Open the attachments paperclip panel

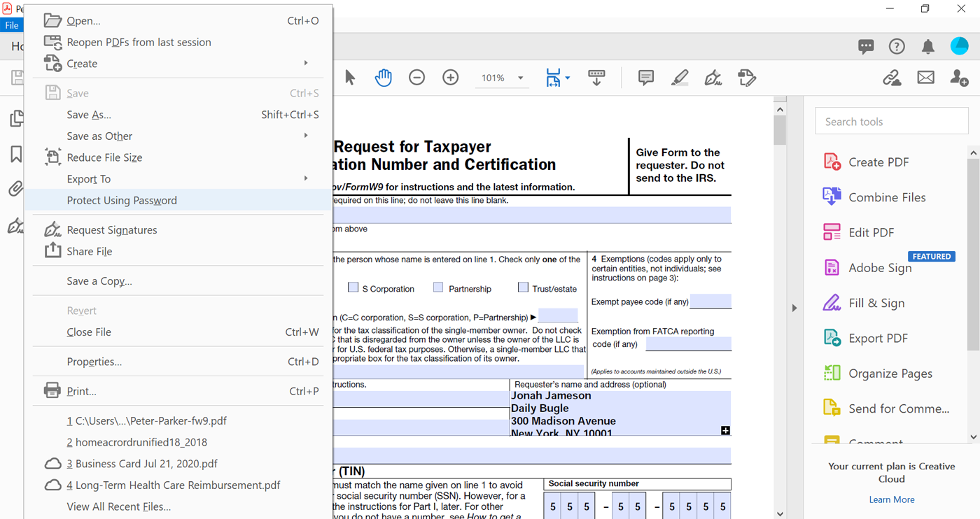[15, 189]
